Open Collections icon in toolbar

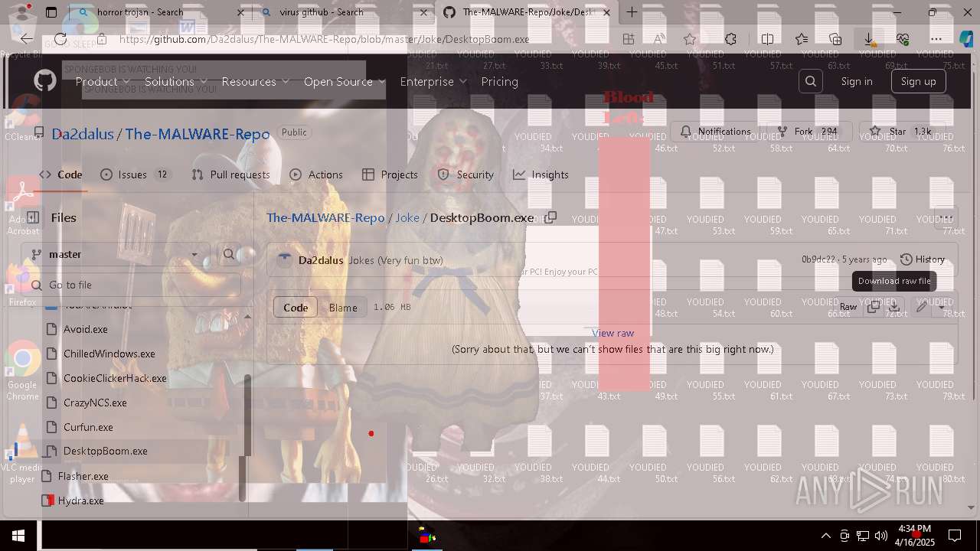[835, 39]
